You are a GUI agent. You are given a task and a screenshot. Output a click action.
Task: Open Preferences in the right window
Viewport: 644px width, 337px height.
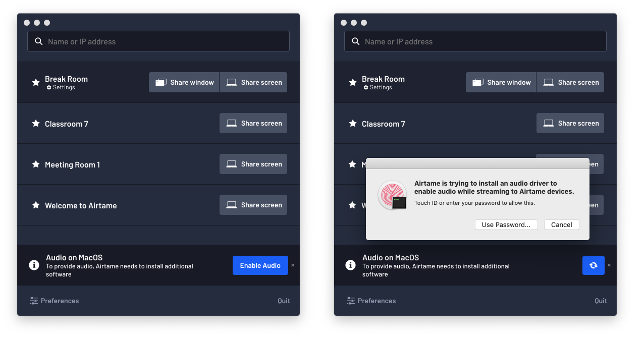pos(371,301)
